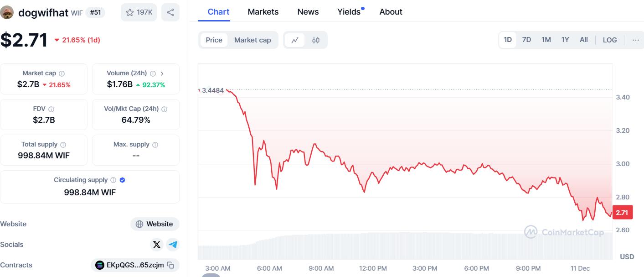
Task: Open the News tab
Action: click(308, 12)
